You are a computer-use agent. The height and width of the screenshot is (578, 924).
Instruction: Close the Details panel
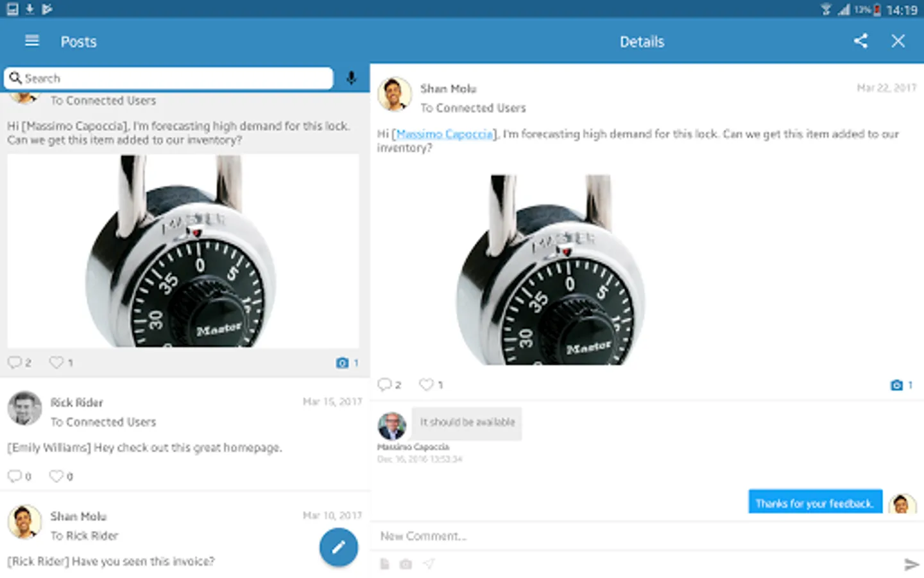click(898, 41)
